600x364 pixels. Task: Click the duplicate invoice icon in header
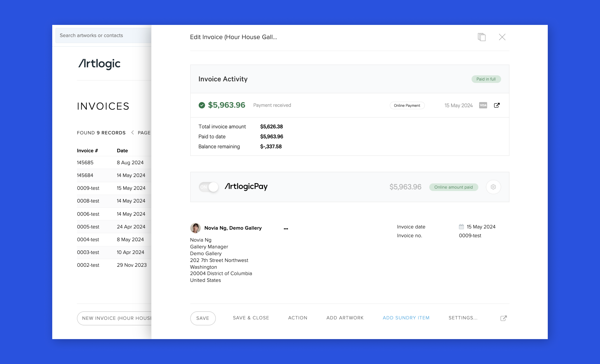tap(481, 37)
